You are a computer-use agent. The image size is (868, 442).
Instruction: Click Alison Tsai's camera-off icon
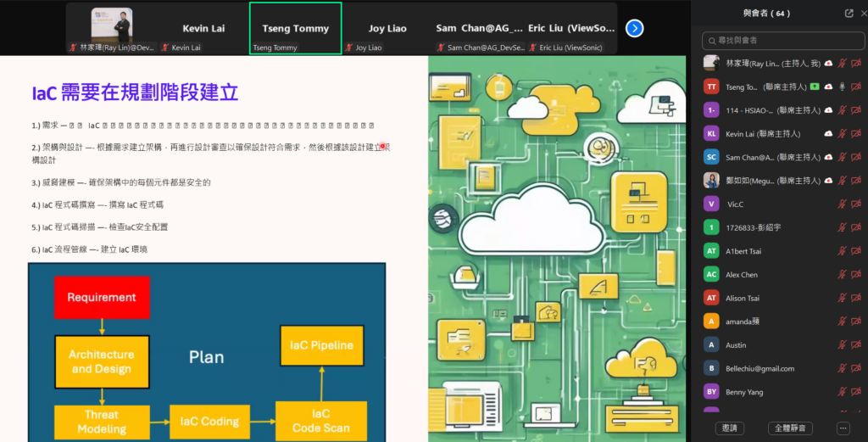[856, 298]
